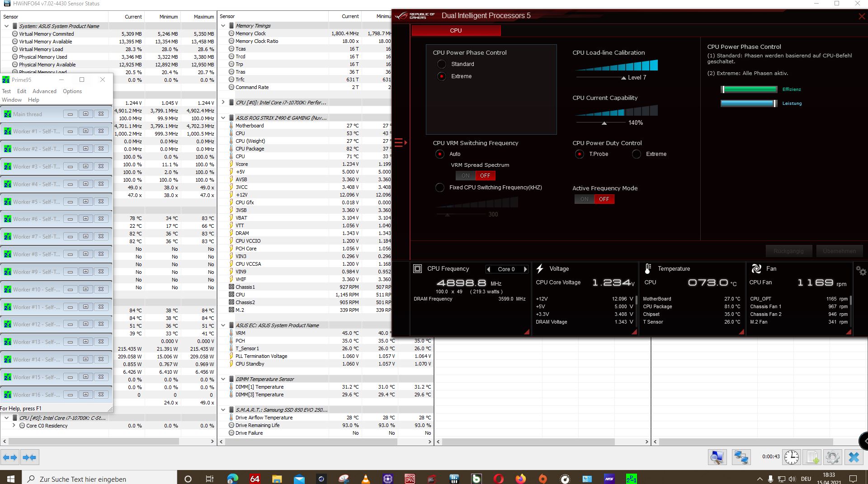Collapse S.M.A.R.T. Samsung SSD 850 EVO group
Image resolution: width=868 pixels, height=484 pixels.
tap(223, 410)
